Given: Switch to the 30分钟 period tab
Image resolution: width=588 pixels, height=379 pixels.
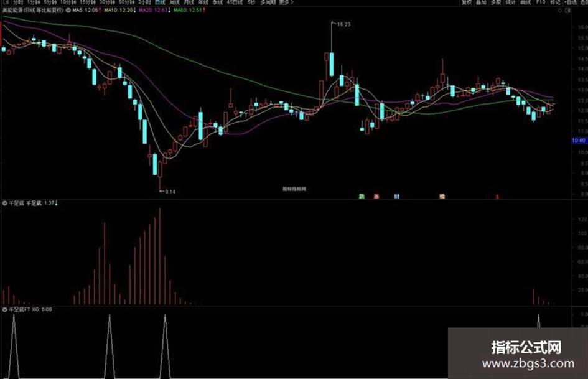Looking at the screenshot, I should point(107,2).
